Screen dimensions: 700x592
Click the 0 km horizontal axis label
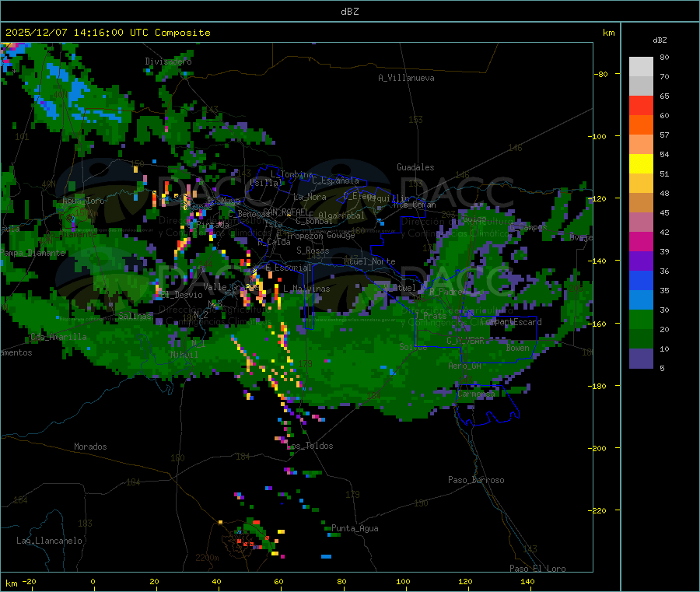point(93,581)
